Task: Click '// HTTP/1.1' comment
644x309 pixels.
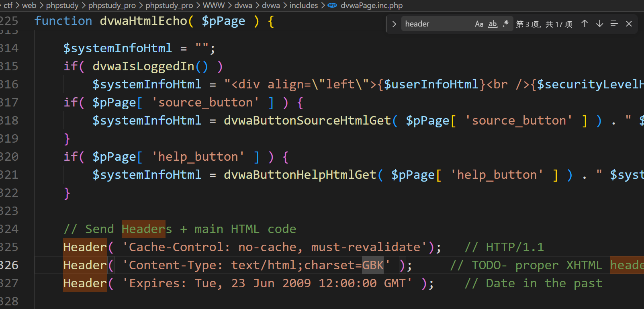Action: coord(505,247)
